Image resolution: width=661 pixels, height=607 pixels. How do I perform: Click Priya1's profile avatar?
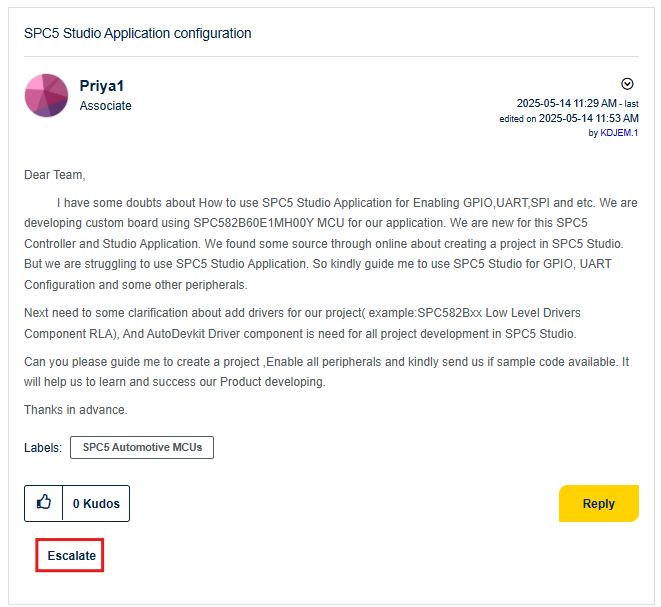click(x=46, y=95)
